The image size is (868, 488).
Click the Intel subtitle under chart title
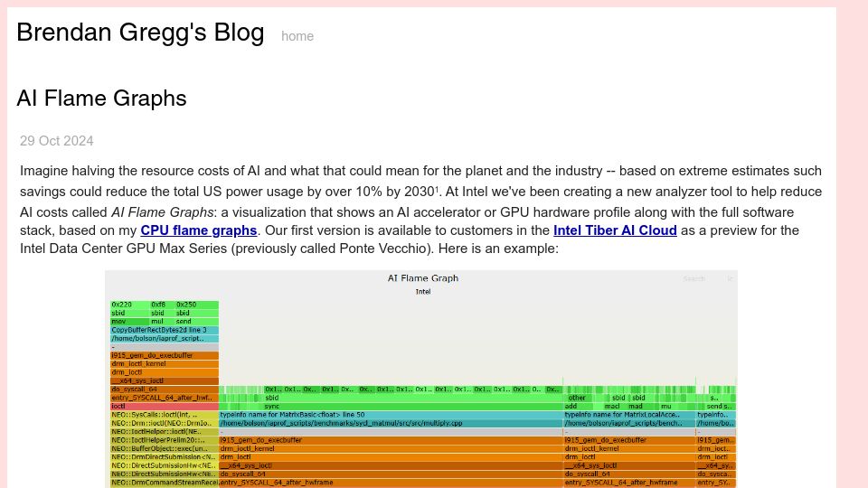point(423,292)
